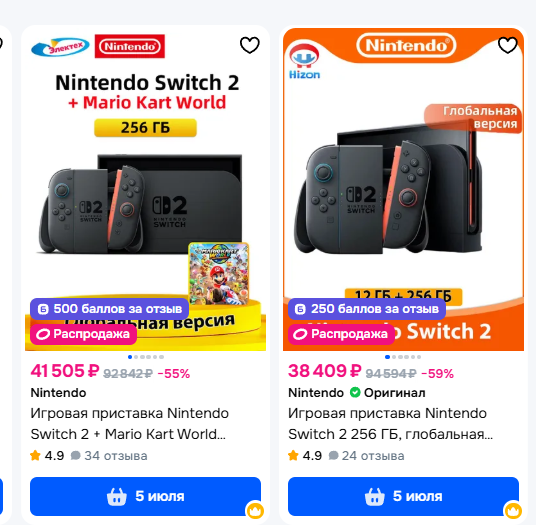536x525 pixels.
Task: Add Hizon Switch 2 to cart, 5 июля
Action: click(403, 496)
